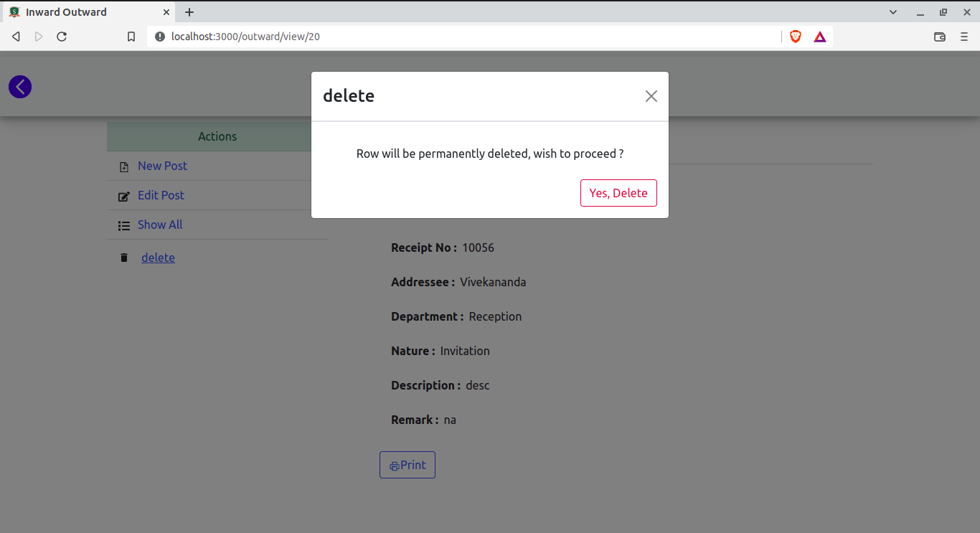Click the purple back arrow icon
The height and width of the screenshot is (533, 980).
point(20,87)
